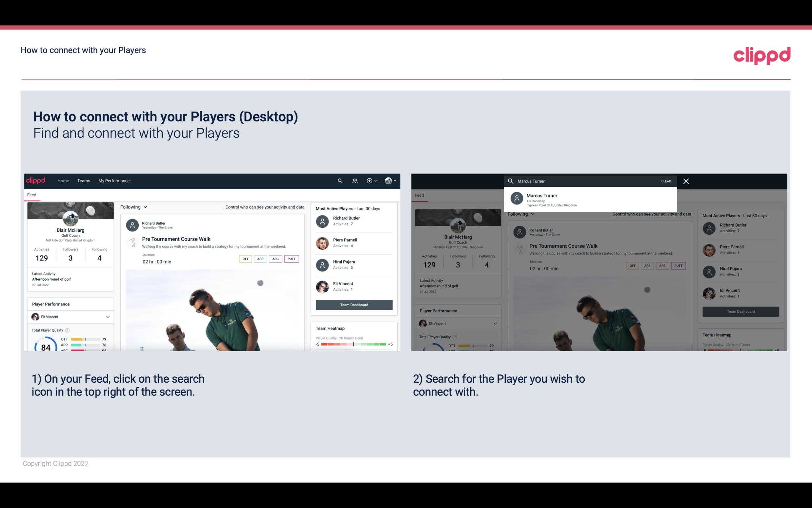Click the OTT performance category icon
Screen dimensions: 812x508
[245, 259]
